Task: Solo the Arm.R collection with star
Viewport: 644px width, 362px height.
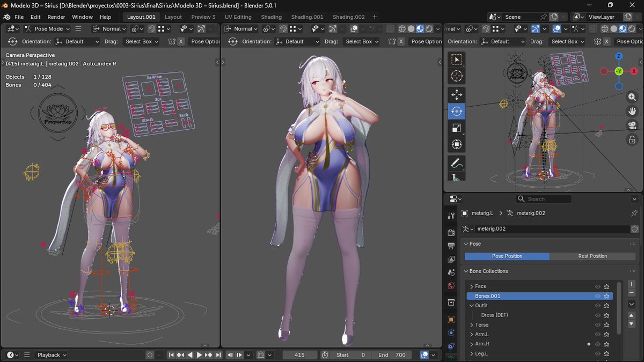Action: (x=606, y=344)
